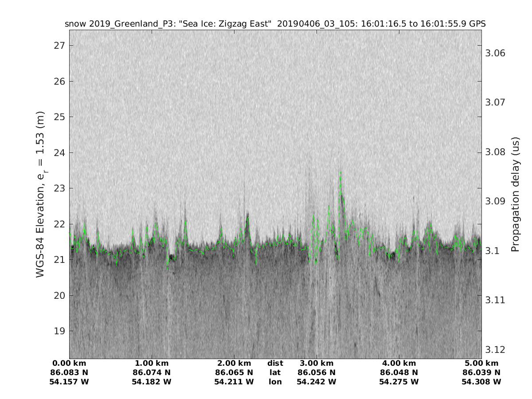Click the 3.00 km distance label
The width and height of the screenshot is (532, 399).
click(316, 364)
